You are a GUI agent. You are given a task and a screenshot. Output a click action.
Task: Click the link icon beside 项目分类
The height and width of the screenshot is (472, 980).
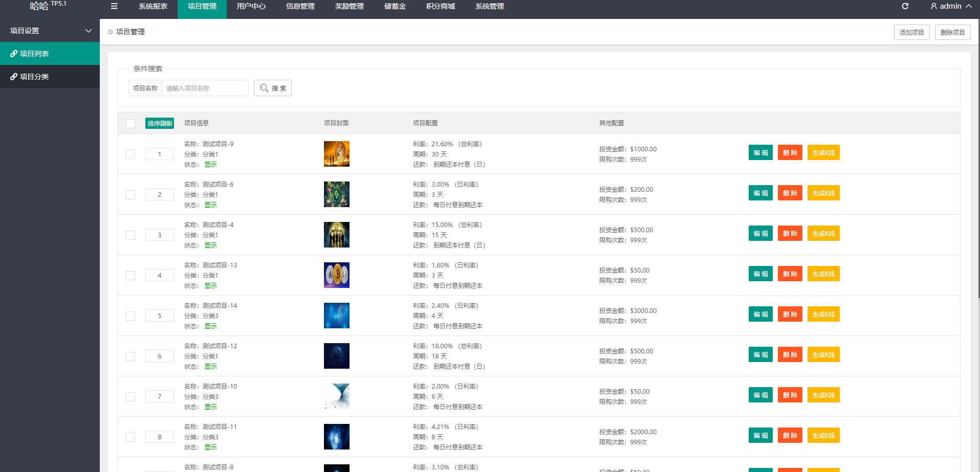(14, 77)
